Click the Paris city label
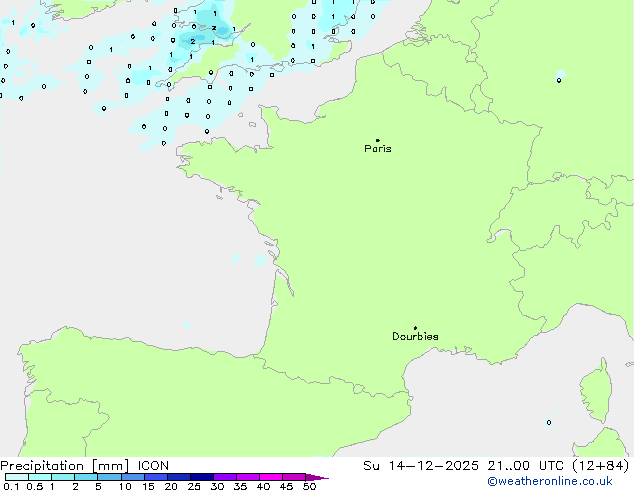 (378, 149)
